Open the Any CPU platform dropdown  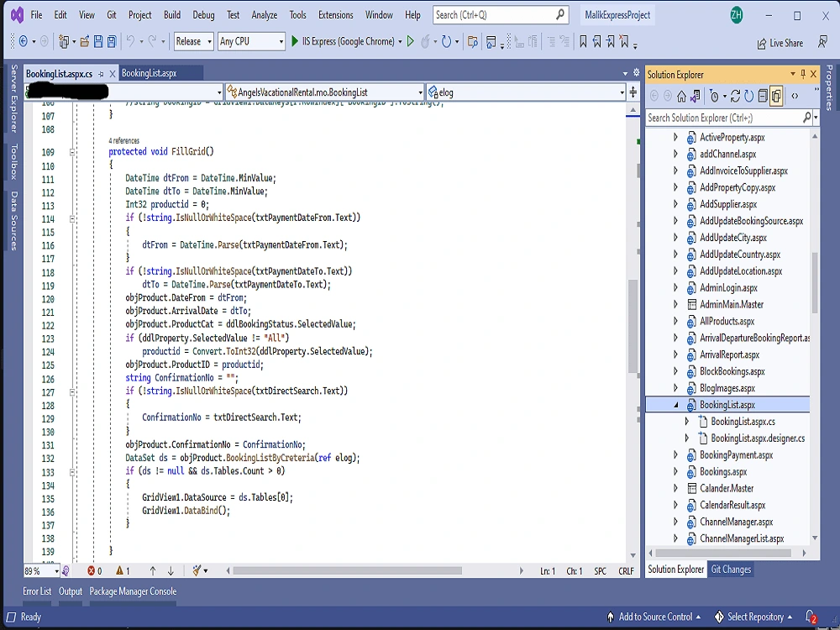251,41
